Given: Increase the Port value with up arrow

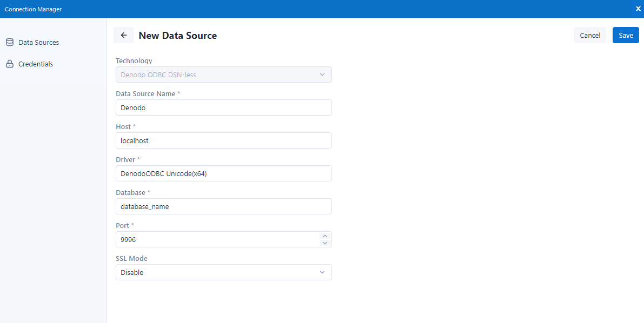Looking at the screenshot, I should tap(325, 236).
